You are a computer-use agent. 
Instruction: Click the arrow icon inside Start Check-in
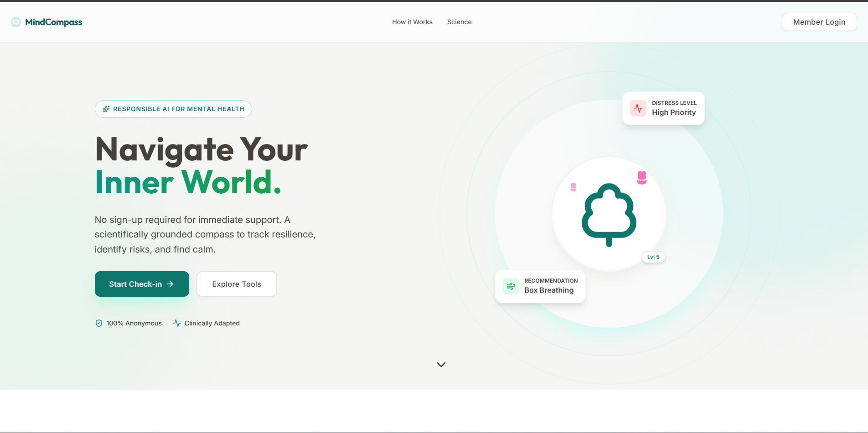point(170,284)
